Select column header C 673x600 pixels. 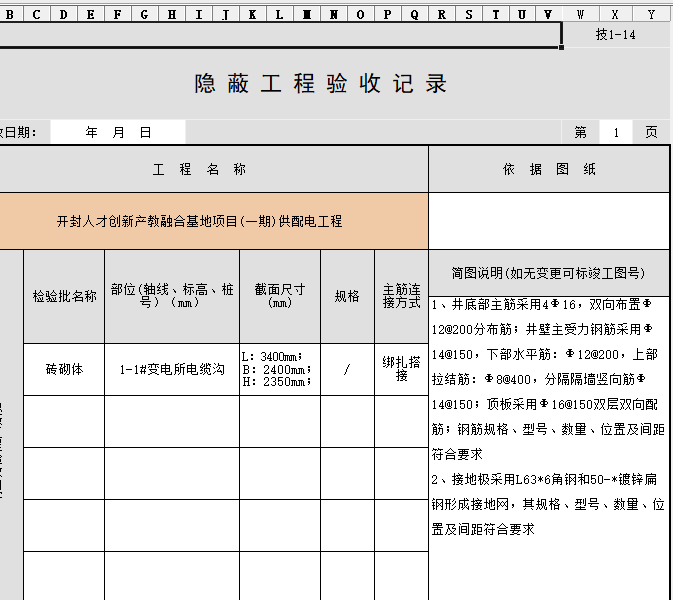[36, 15]
